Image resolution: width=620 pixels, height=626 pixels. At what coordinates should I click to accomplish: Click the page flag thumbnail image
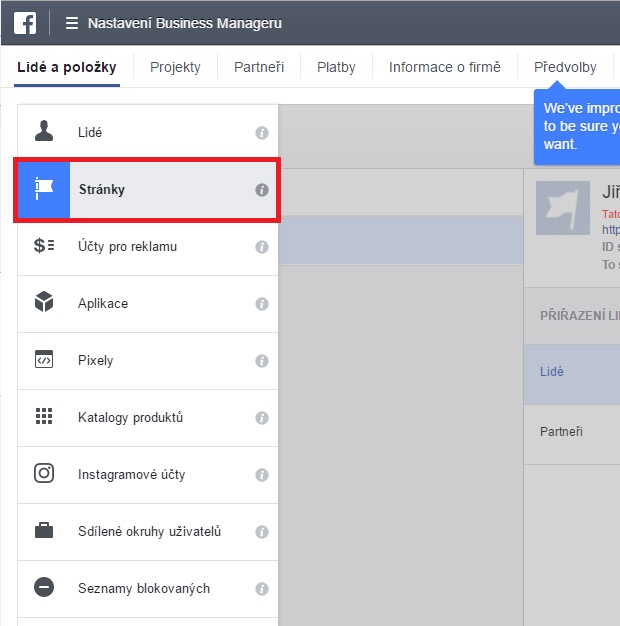click(563, 208)
